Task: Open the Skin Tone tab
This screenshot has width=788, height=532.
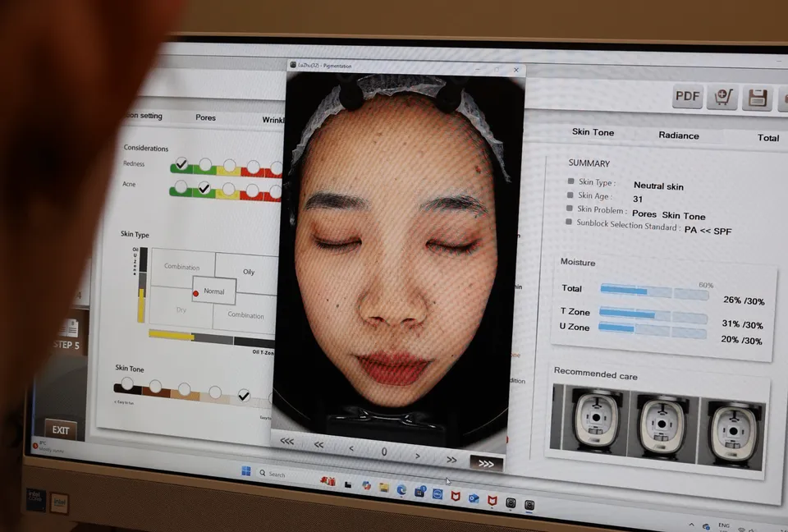Action: [593, 131]
